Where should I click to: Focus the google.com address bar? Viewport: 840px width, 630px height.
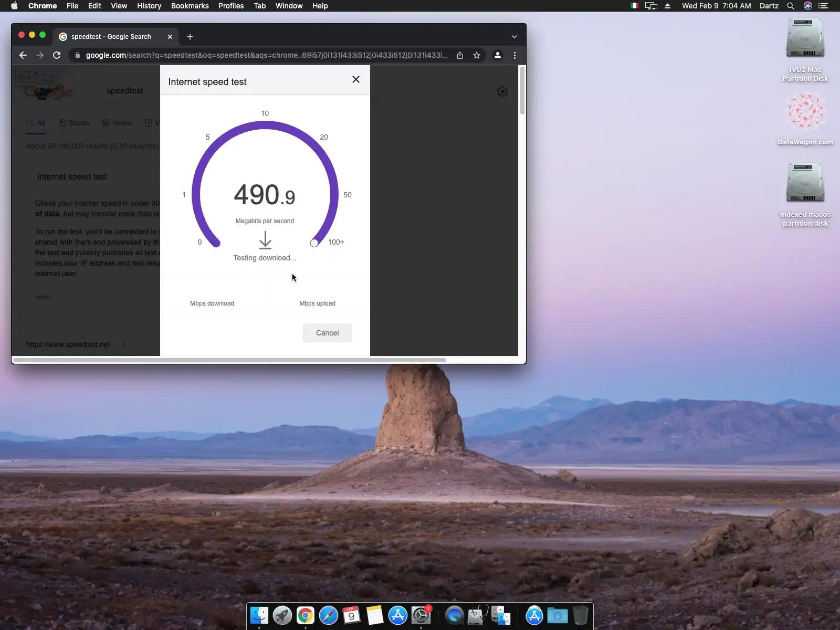pyautogui.click(x=267, y=55)
